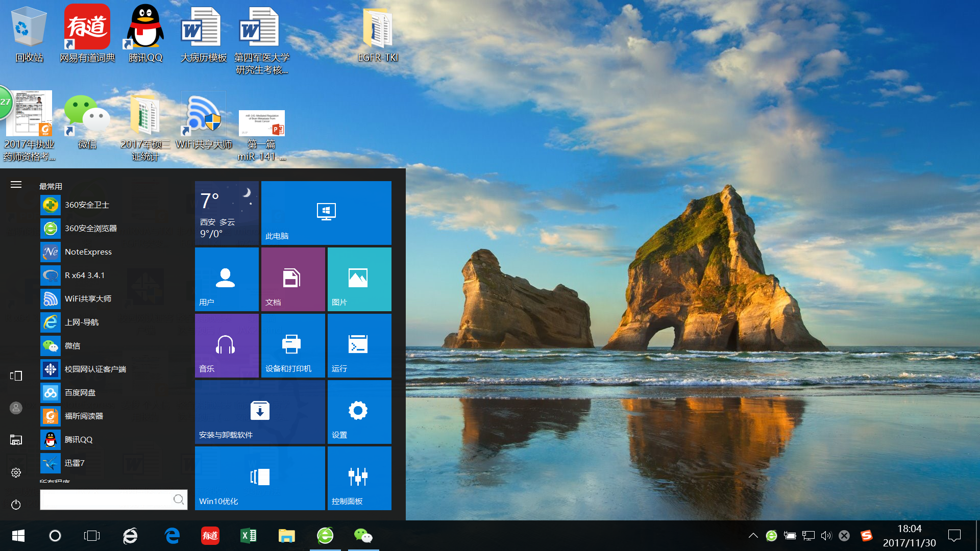The width and height of the screenshot is (980, 551).
Task: Open R x64 3.4.1 from Start menu
Action: click(85, 275)
